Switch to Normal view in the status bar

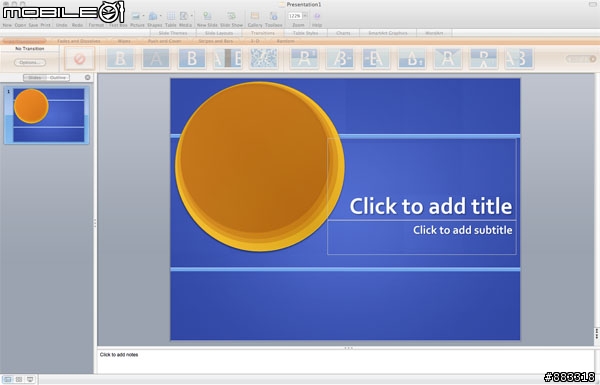(8, 379)
